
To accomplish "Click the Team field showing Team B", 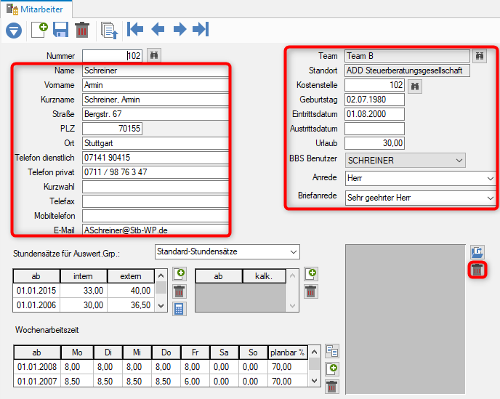I will (x=407, y=56).
